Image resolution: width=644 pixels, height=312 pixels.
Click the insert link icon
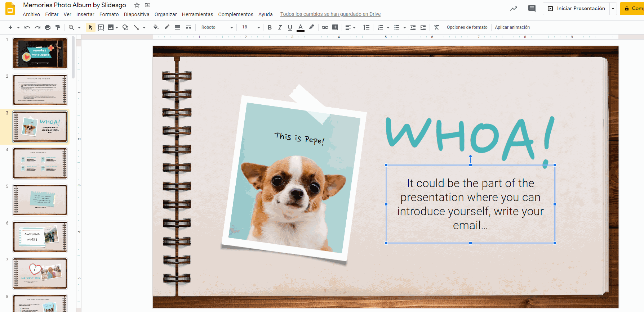[x=325, y=27]
